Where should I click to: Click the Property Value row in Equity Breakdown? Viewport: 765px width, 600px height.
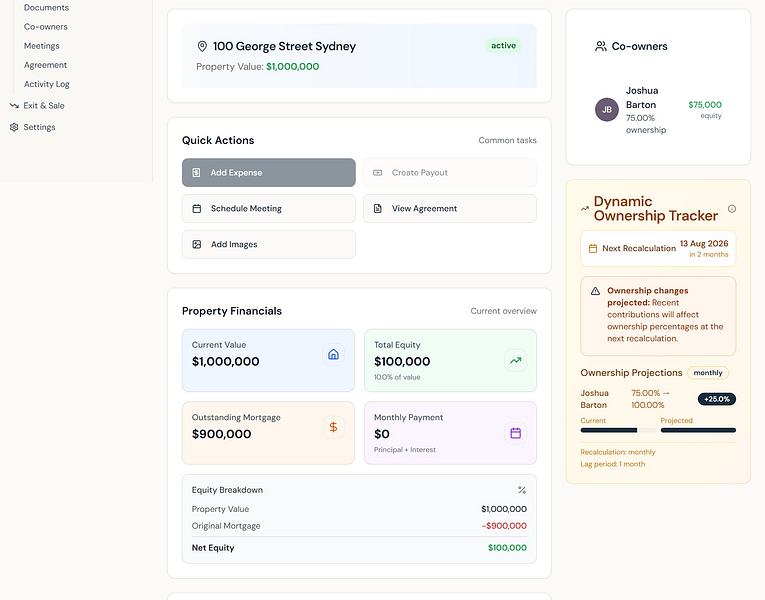359,509
